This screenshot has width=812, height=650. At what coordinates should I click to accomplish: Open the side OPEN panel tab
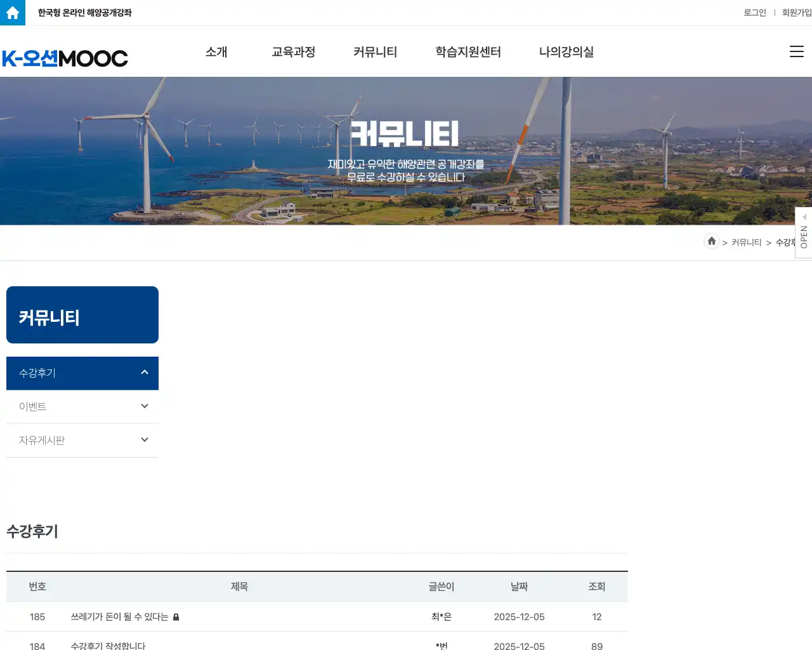click(803, 233)
